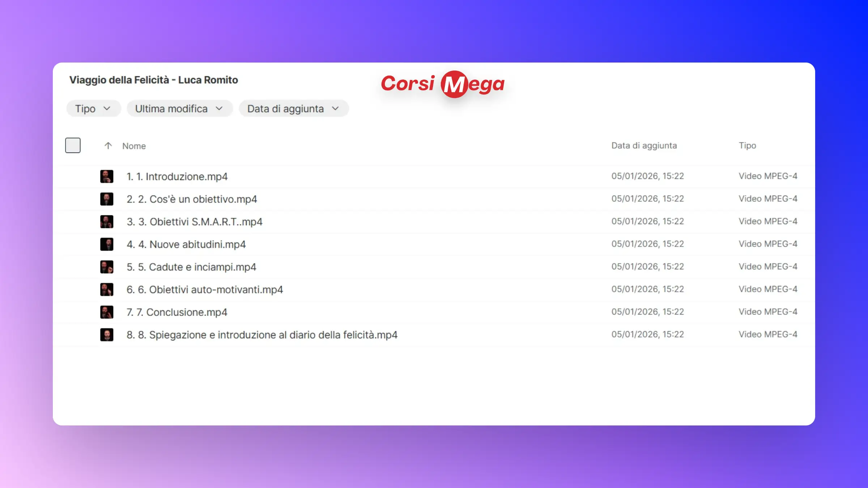Click the Obiettivi auto-motivanti file icon

coord(107,290)
